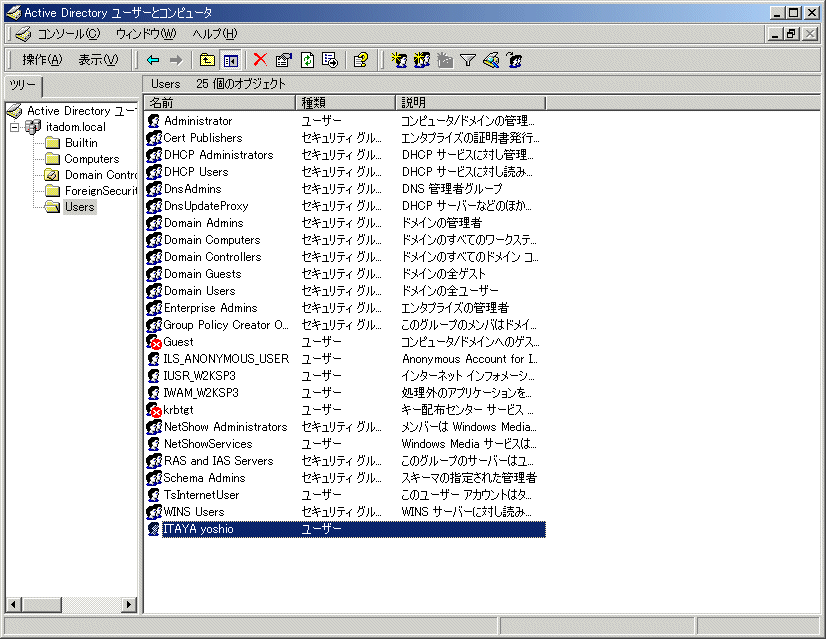
Task: Click the itadom.local domain icon in tree
Action: click(33, 127)
